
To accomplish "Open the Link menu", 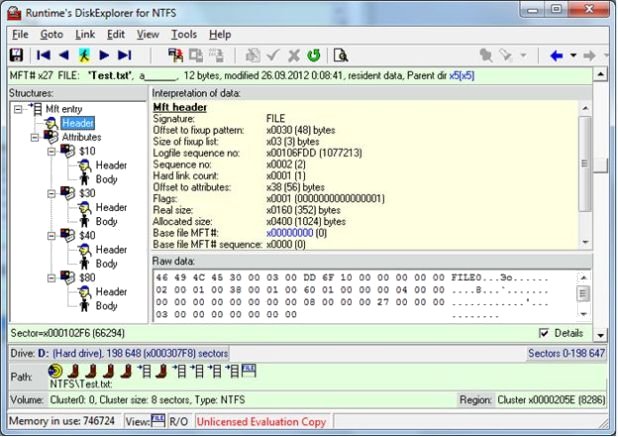I will pyautogui.click(x=85, y=35).
